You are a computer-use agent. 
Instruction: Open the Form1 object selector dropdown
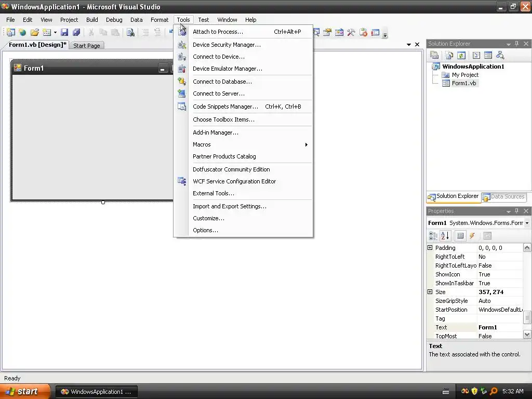[x=527, y=223]
